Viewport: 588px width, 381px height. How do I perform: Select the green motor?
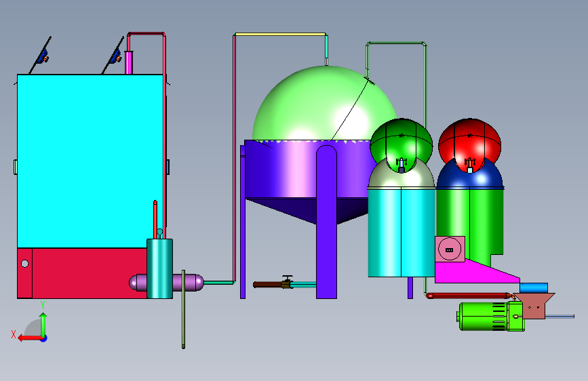[x=490, y=317]
